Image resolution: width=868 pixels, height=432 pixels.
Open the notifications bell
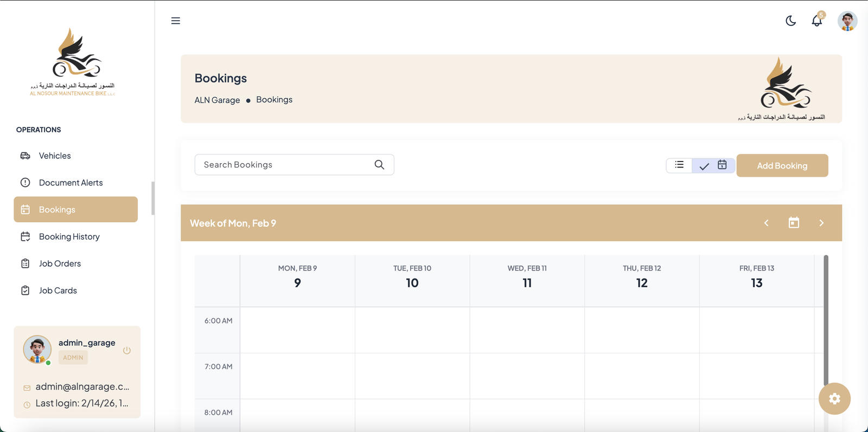816,21
